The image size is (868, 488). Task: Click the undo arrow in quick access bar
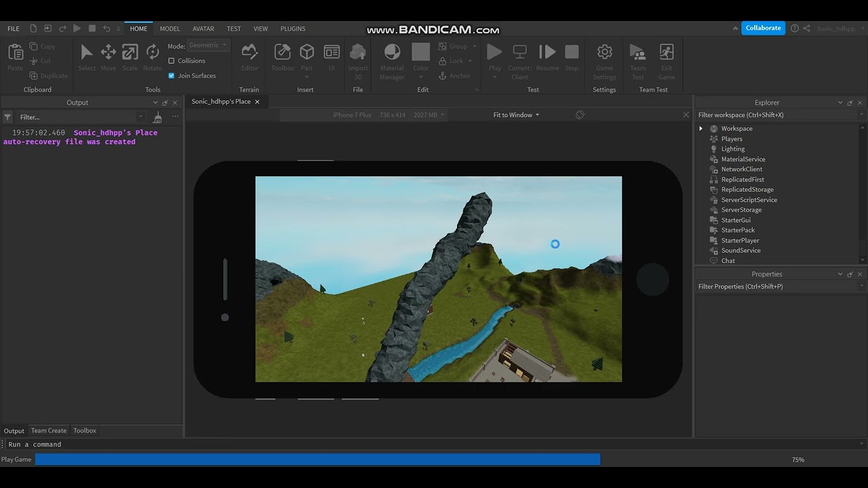(x=106, y=28)
